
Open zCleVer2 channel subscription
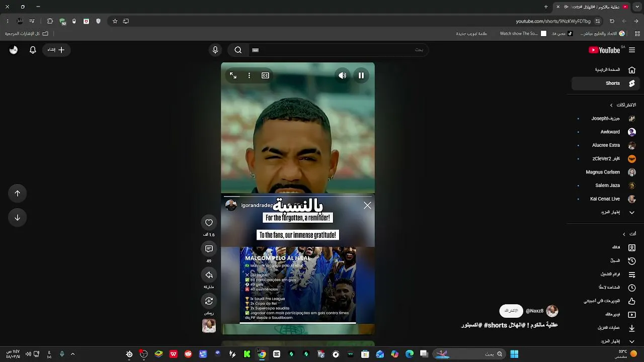pyautogui.click(x=605, y=159)
